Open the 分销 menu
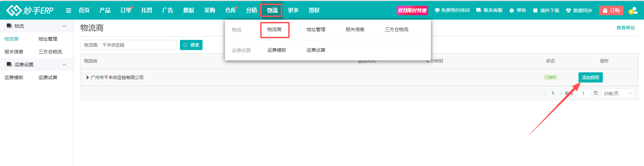 (251, 10)
